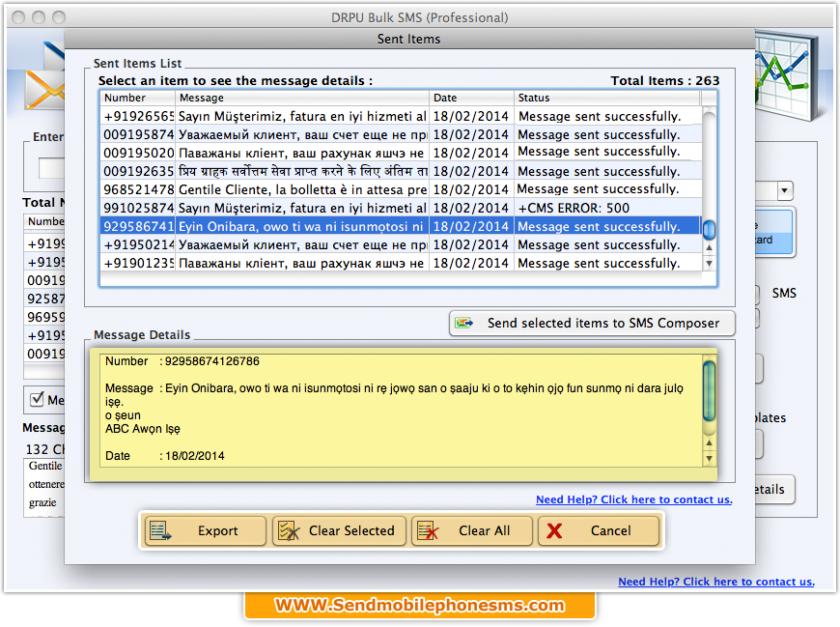Click the 96959 number row in main window
This screenshot has width=840, height=627.
point(45,317)
